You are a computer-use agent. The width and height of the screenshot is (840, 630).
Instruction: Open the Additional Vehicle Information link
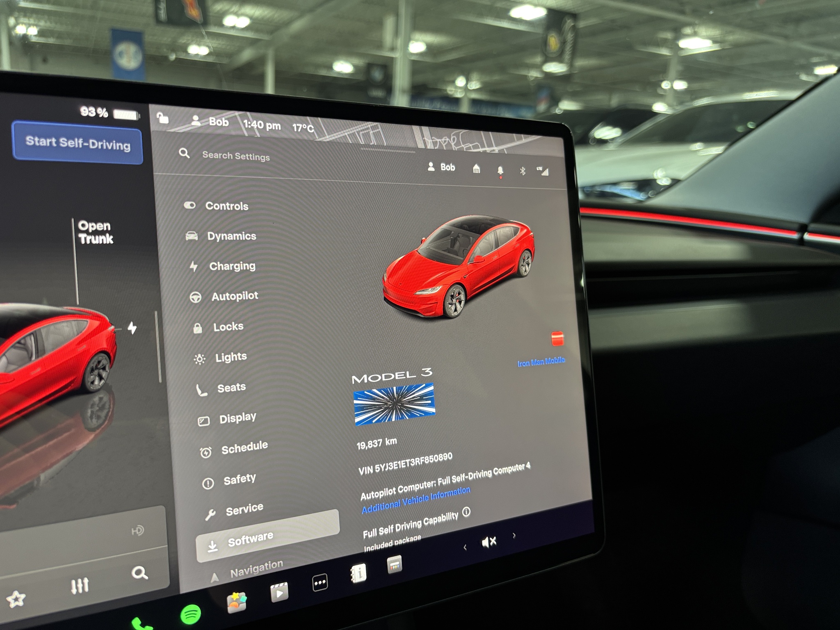click(x=415, y=500)
